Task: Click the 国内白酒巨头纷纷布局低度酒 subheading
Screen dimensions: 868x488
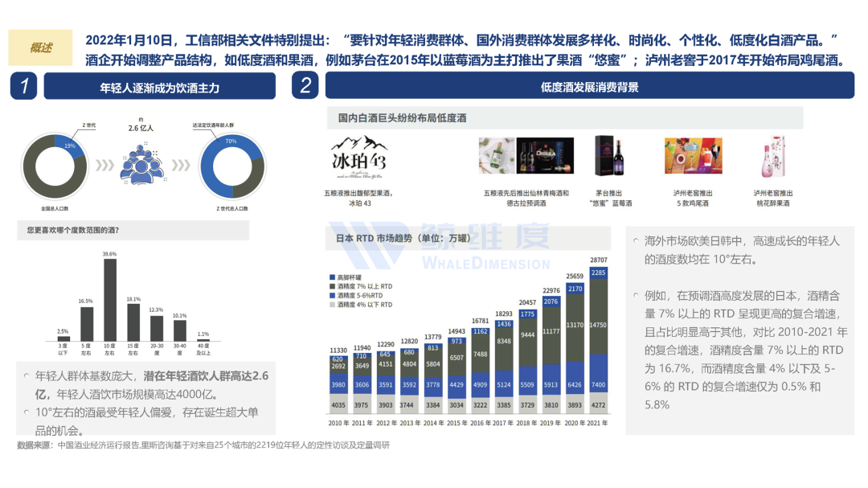Action: (x=403, y=118)
